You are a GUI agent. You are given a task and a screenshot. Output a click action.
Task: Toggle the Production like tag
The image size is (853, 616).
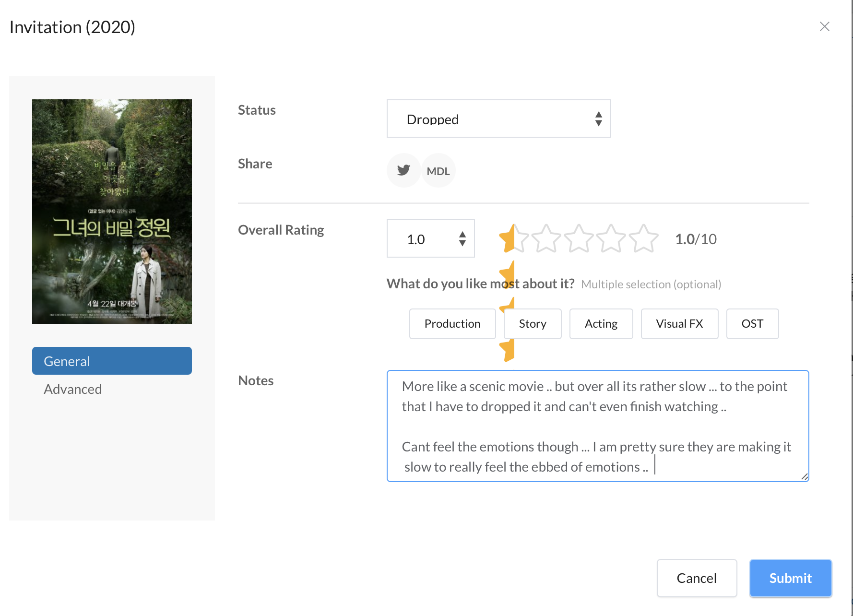click(452, 324)
